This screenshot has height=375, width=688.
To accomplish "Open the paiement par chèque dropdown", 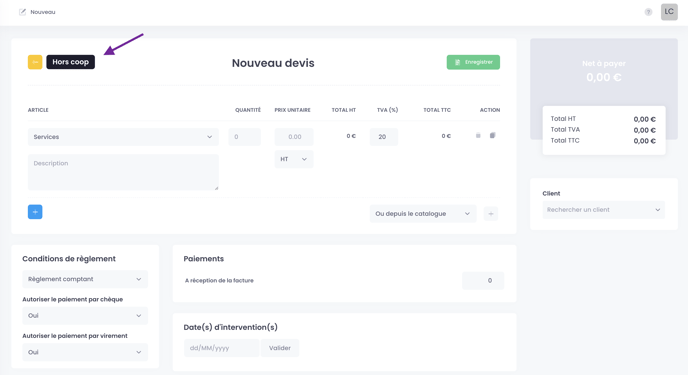I will coord(85,315).
